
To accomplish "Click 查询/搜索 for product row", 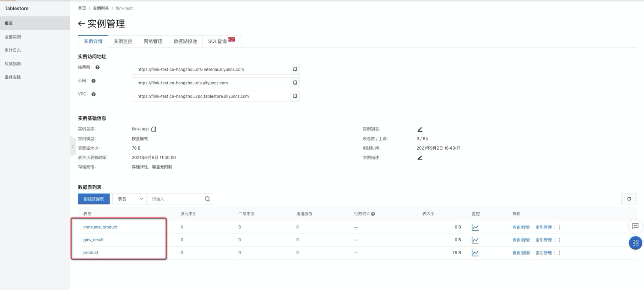I will tap(521, 253).
